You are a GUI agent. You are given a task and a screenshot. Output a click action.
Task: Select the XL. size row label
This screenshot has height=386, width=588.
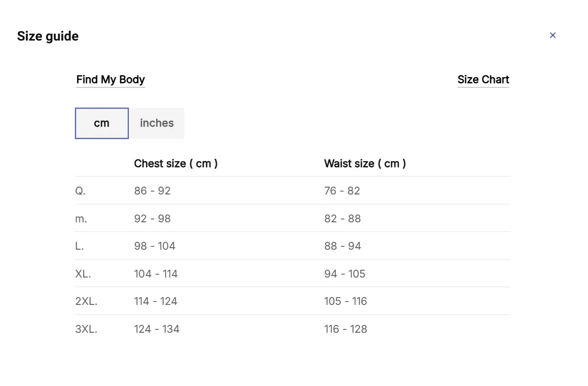click(x=83, y=274)
